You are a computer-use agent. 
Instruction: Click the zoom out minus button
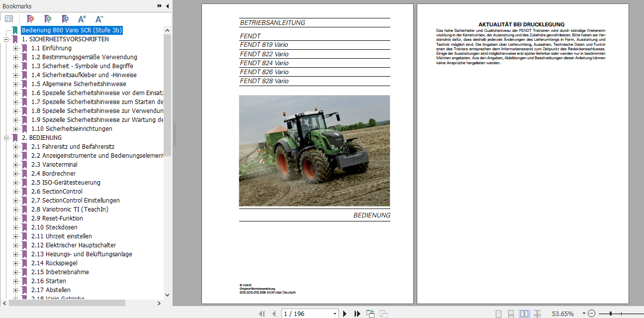point(591,314)
